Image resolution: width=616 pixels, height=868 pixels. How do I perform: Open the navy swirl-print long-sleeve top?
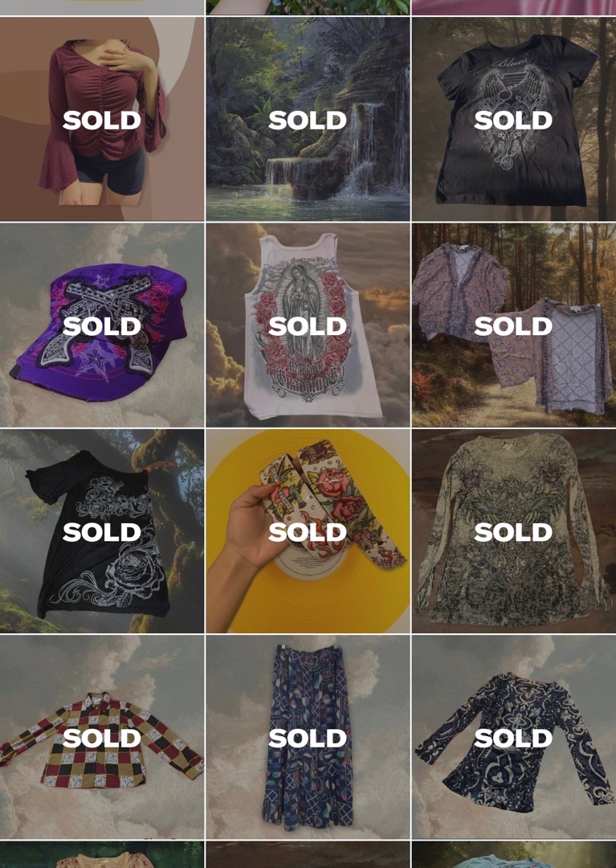coord(514,737)
